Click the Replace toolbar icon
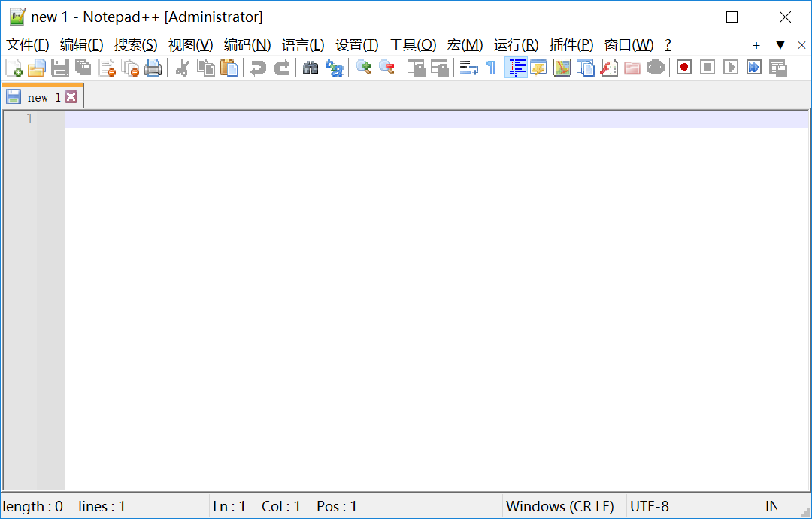Viewport: 812px width, 519px height. [335, 68]
